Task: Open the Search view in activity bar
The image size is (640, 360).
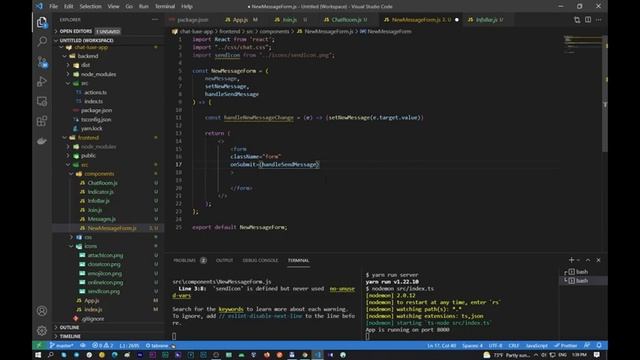Action: [x=42, y=41]
